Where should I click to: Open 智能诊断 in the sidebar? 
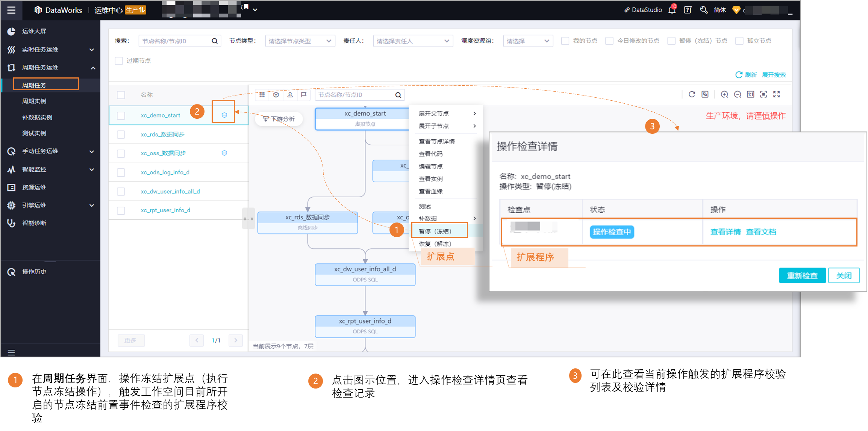click(34, 223)
